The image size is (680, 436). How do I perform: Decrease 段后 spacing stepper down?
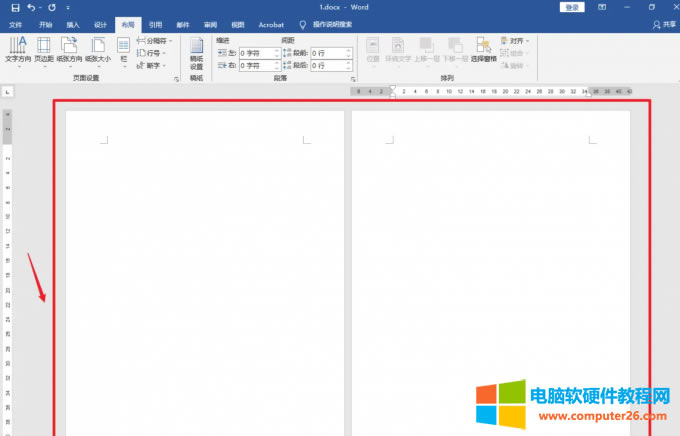[x=349, y=68]
